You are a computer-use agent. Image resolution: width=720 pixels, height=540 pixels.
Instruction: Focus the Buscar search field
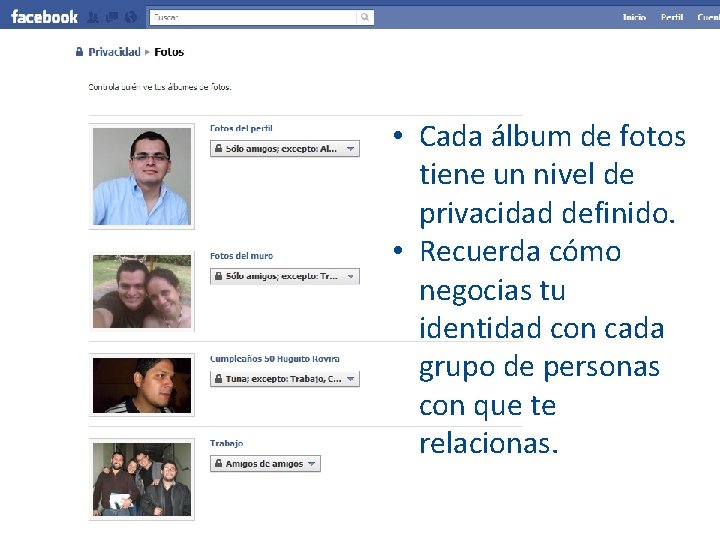click(x=253, y=17)
